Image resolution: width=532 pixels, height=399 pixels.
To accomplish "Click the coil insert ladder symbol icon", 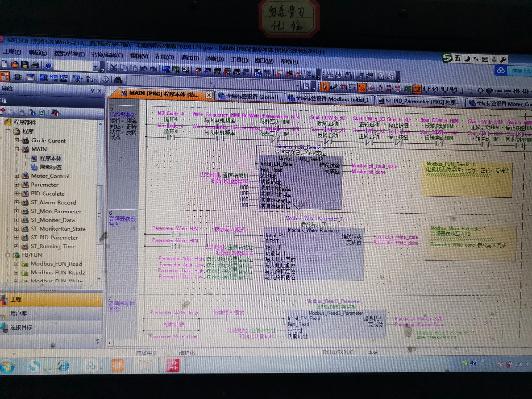I will pyautogui.click(x=480, y=91).
